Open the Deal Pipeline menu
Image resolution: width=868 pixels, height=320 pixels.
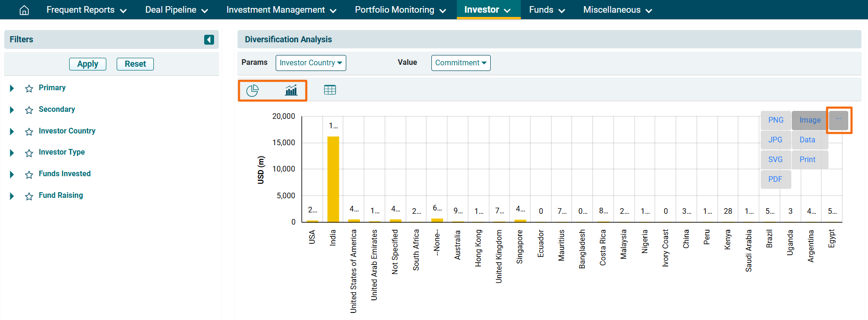point(176,10)
